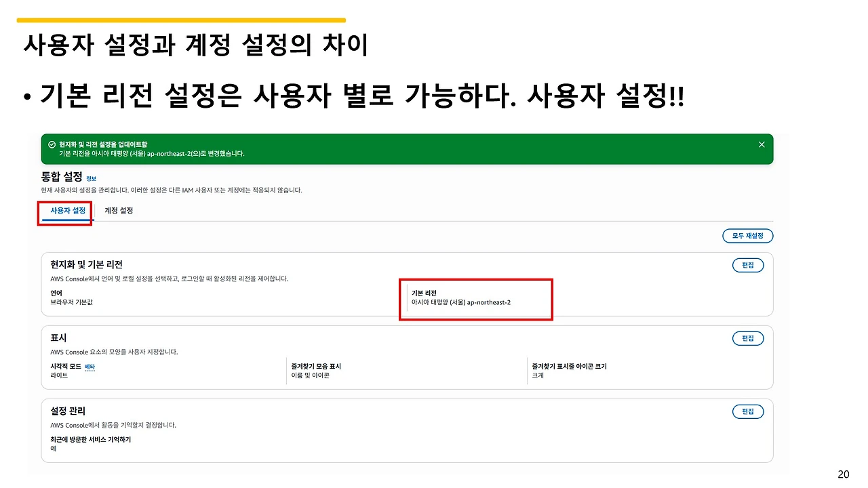
Task: Click 편집 in the 설정 관리 section
Action: 748,411
